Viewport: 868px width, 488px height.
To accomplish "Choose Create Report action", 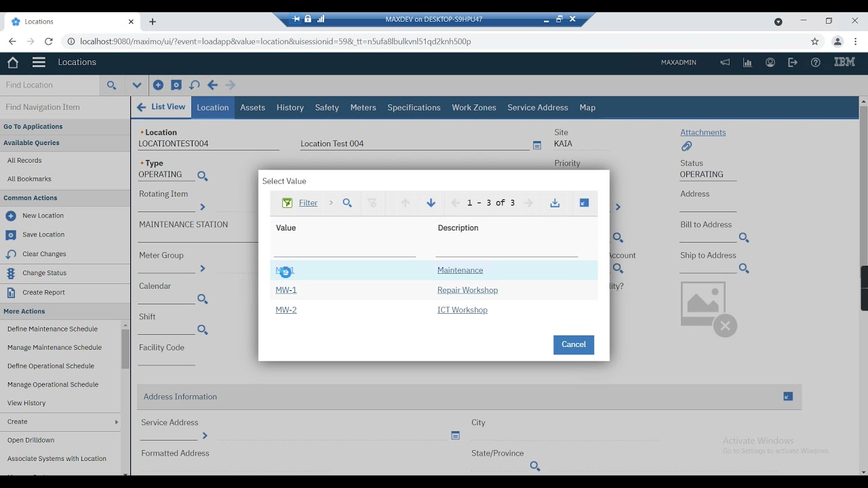I will pos(43,293).
